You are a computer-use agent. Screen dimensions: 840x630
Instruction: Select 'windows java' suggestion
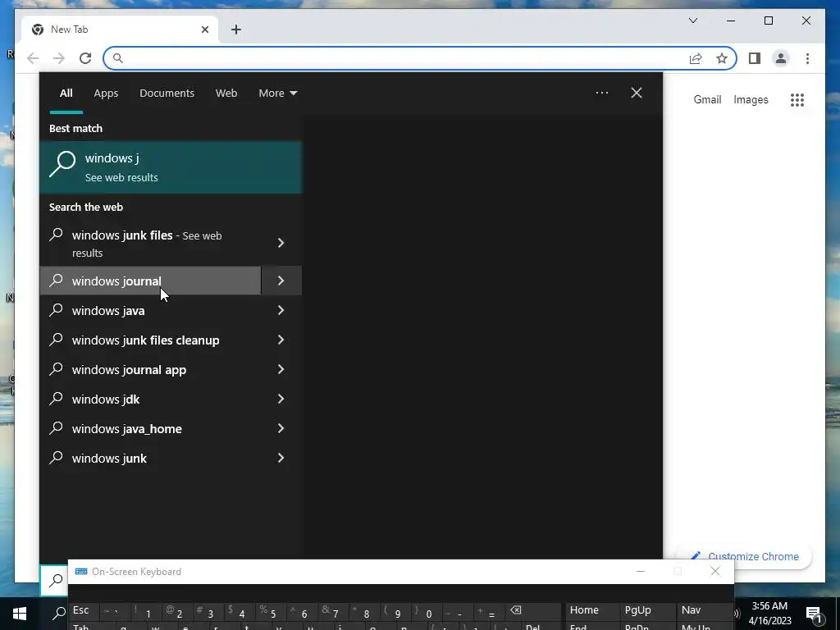click(x=151, y=310)
